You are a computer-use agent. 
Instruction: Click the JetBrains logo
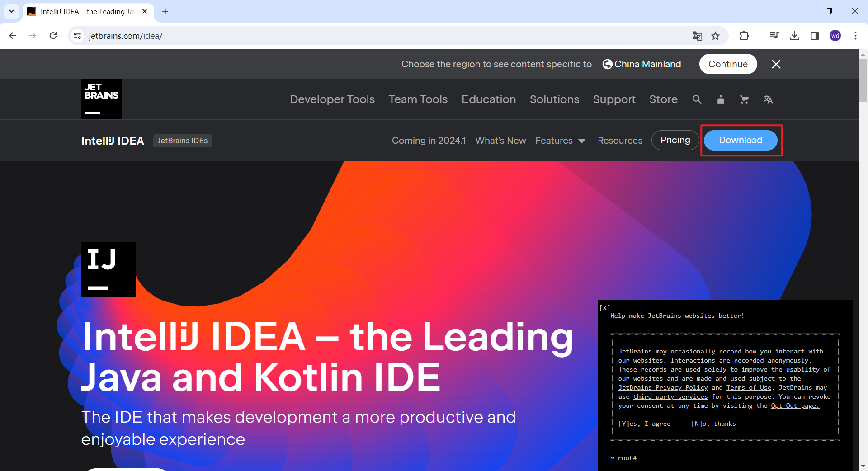coord(101,99)
